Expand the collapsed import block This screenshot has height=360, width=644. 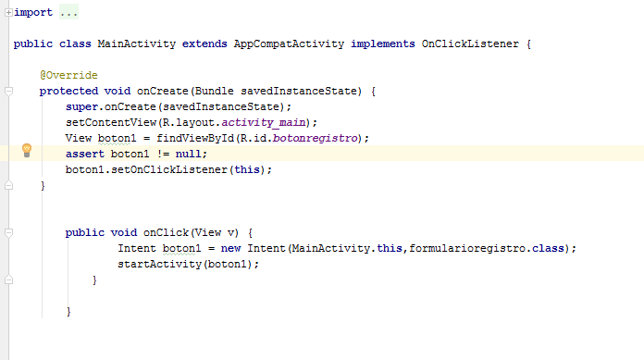[8, 13]
